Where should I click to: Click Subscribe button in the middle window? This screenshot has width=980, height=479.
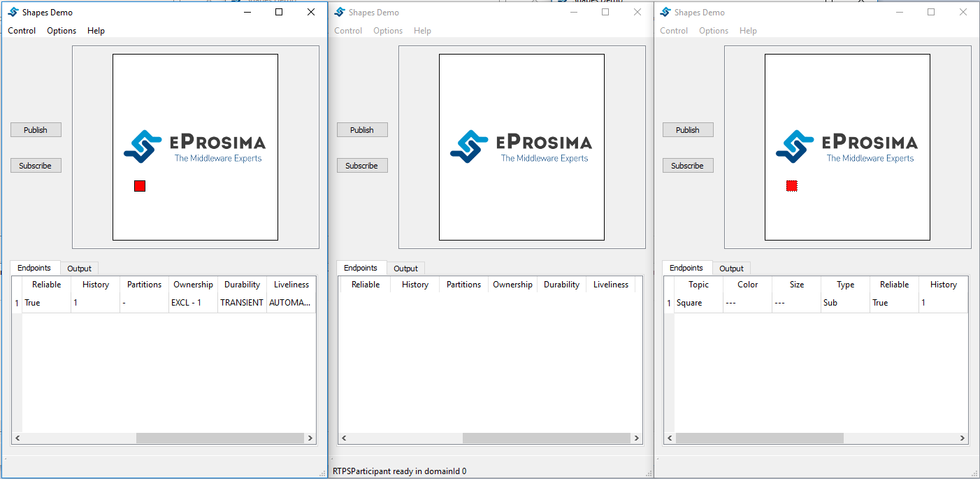(x=362, y=166)
